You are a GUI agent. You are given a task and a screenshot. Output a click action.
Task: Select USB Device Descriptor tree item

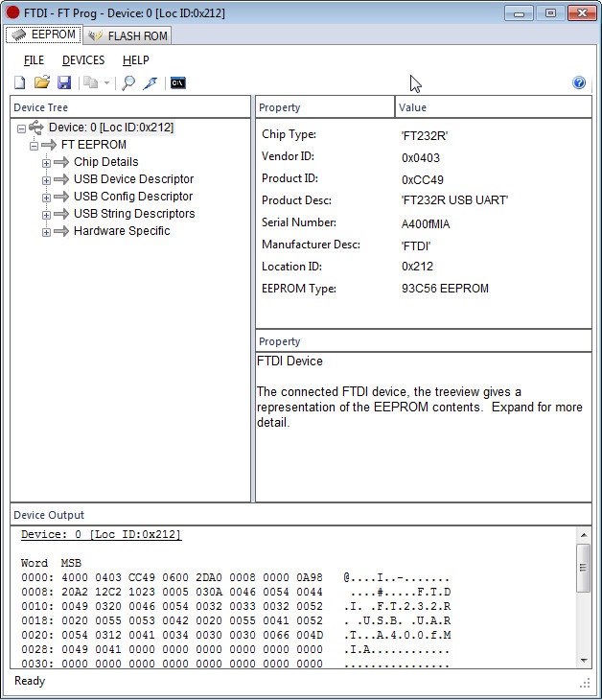pos(134,179)
